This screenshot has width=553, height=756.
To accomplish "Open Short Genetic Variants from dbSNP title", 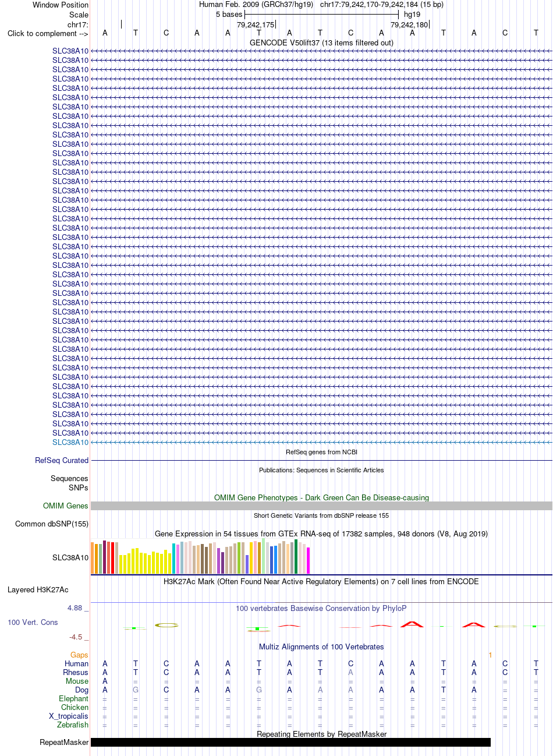I will click(321, 515).
